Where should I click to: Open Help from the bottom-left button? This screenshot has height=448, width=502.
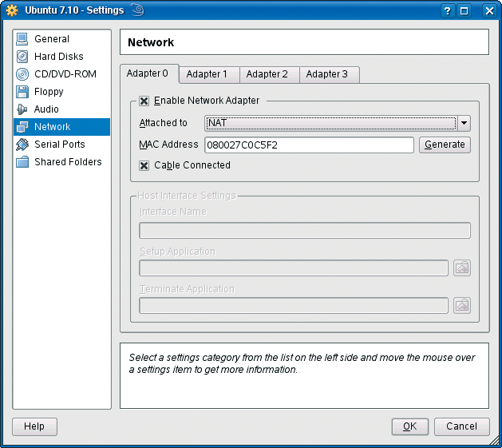(34, 426)
